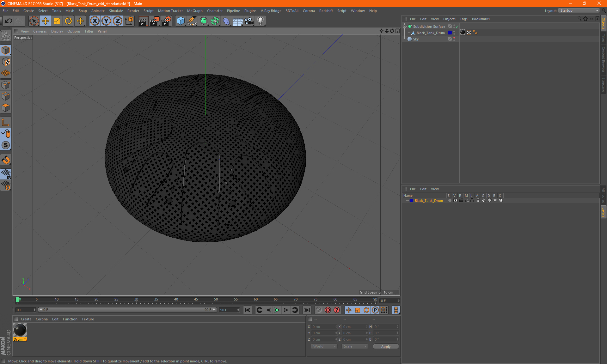Select the Rotate tool
Image resolution: width=607 pixels, height=364 pixels.
[x=68, y=21]
